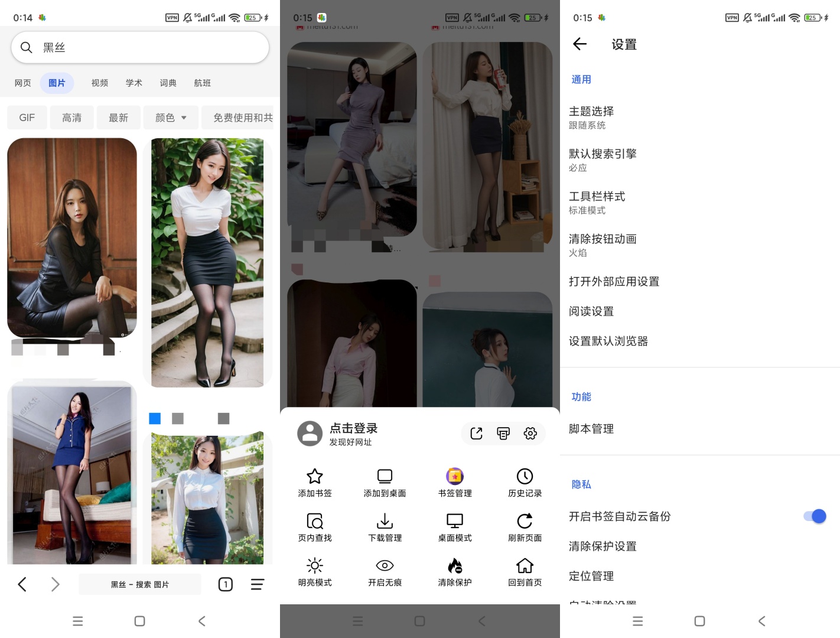Screen dimensions: 840x638
Task: Select the 图片 tab
Action: tap(57, 83)
